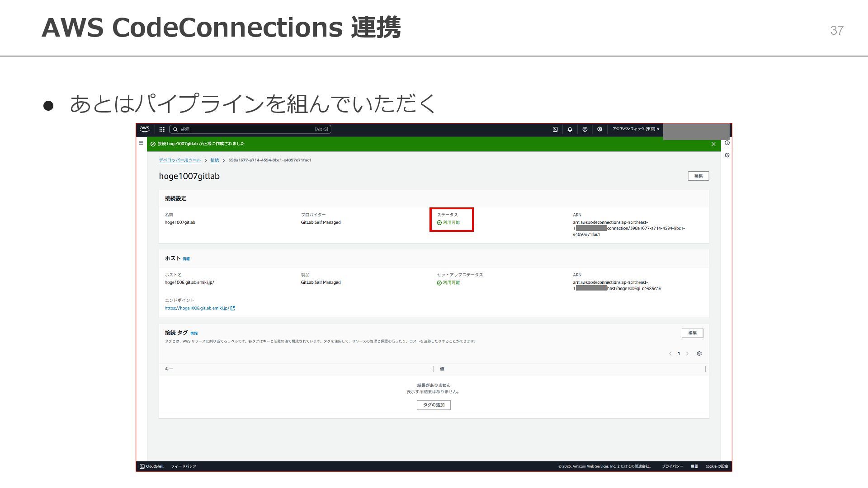Image resolution: width=868 pixels, height=488 pixels.
Task: Click the AWS logo home icon
Action: [144, 129]
